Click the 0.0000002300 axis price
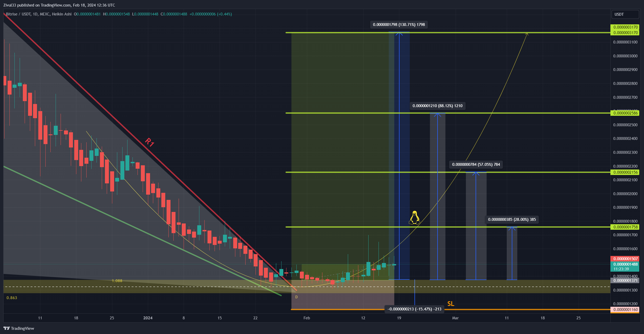This screenshot has height=334, width=644. pos(625,152)
